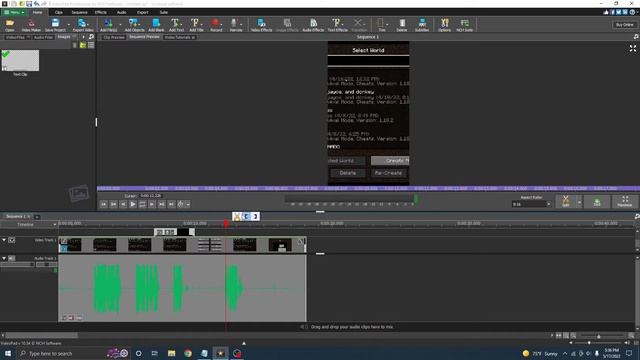Toggle fullscreen preview via corner arrows icon
This screenshot has height=360, width=640.
pos(633,49)
